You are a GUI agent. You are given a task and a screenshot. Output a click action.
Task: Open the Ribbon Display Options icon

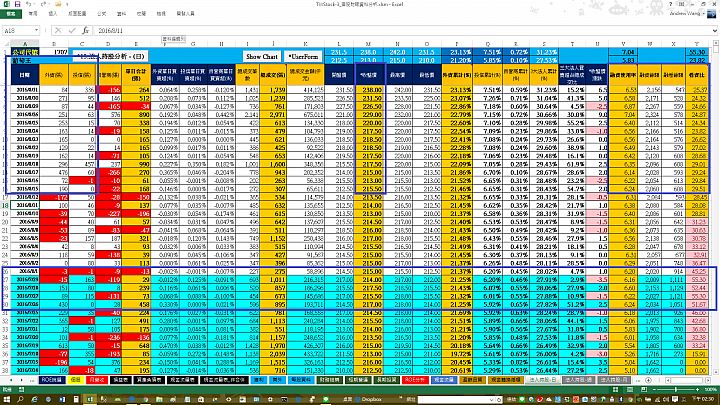681,4
